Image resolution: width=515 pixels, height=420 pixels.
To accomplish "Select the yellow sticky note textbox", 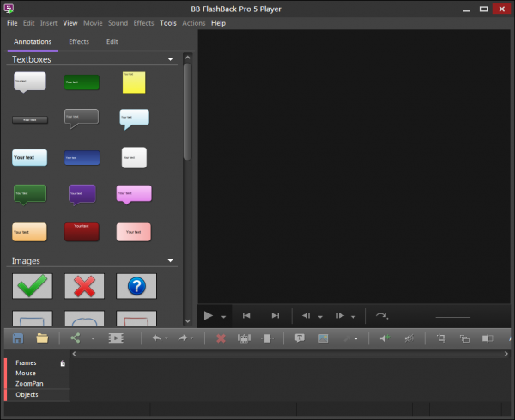I will (133, 82).
